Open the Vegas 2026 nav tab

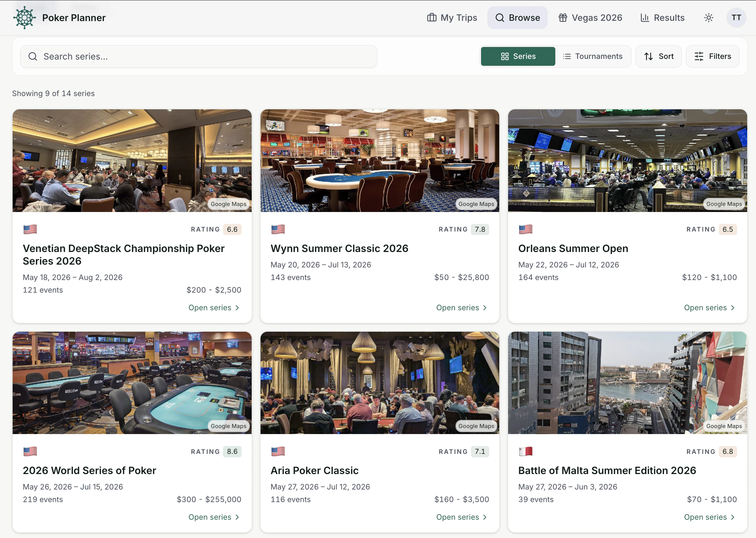pyautogui.click(x=590, y=18)
